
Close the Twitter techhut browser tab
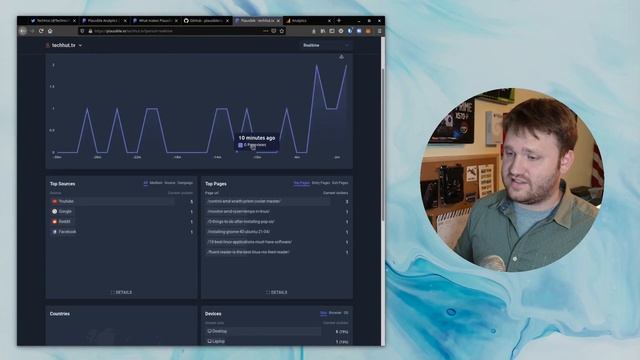tap(74, 20)
